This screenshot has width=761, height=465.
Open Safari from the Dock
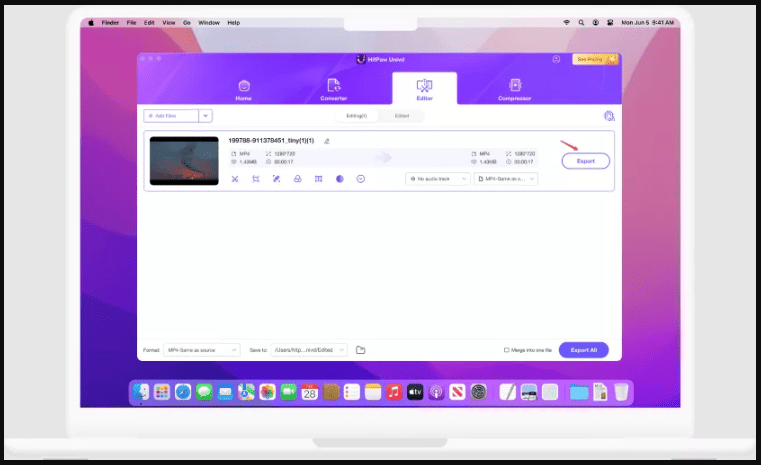coord(183,392)
